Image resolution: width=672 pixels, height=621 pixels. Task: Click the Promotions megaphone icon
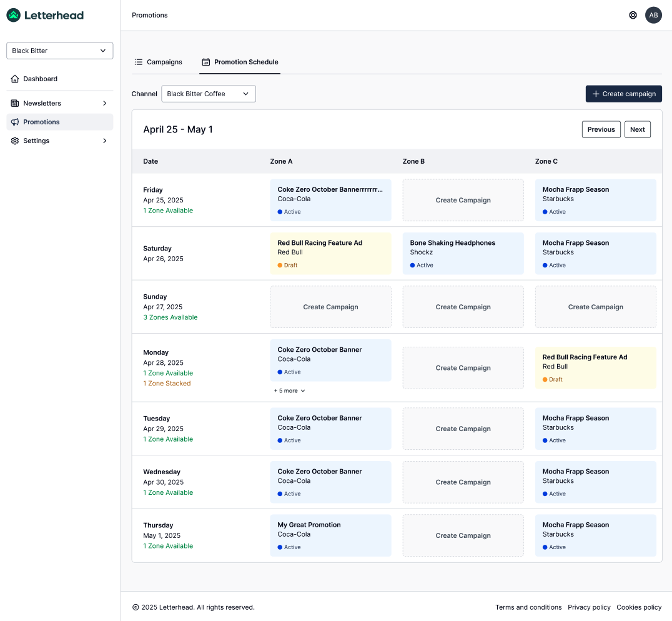point(15,122)
